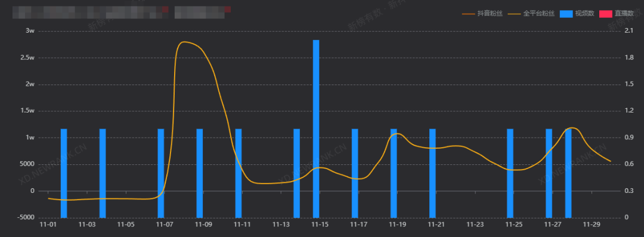Select the tallest blue 视频数 bar
The height and width of the screenshot is (237, 644).
tap(316, 129)
